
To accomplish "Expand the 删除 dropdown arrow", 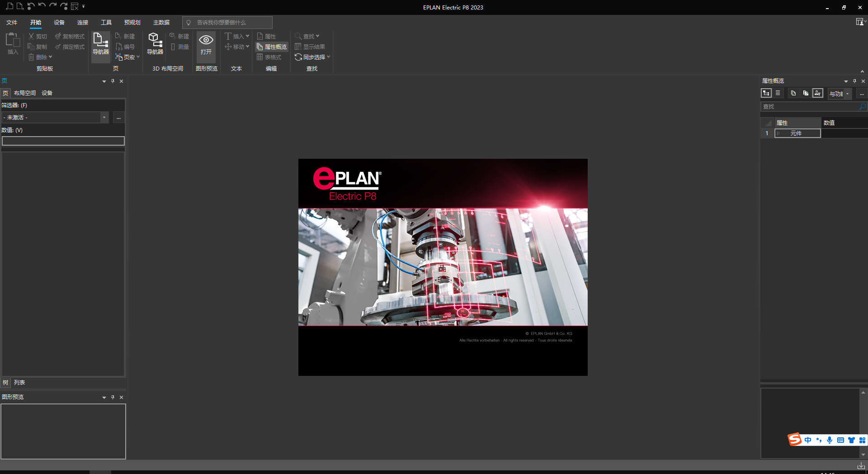I will pos(51,57).
